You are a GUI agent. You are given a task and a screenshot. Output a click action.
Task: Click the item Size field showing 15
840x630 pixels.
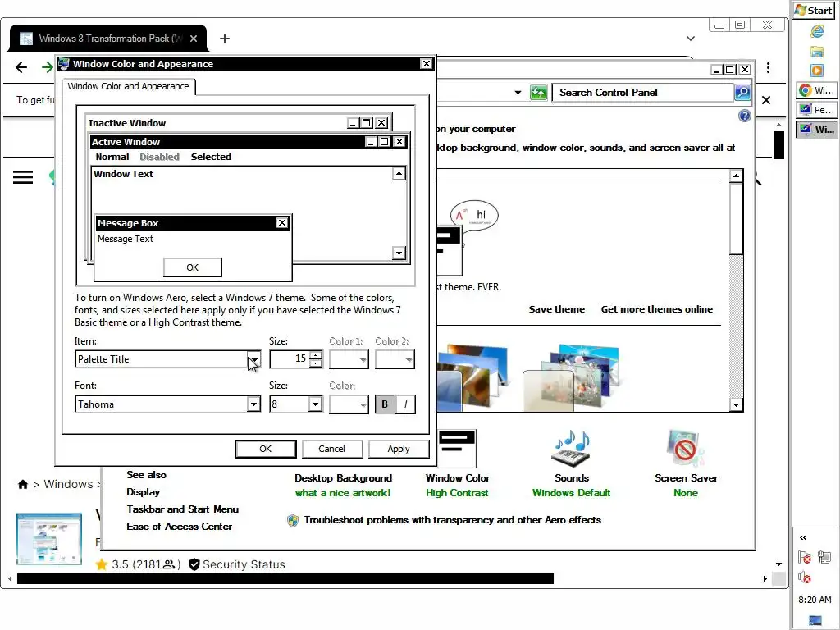[290, 359]
